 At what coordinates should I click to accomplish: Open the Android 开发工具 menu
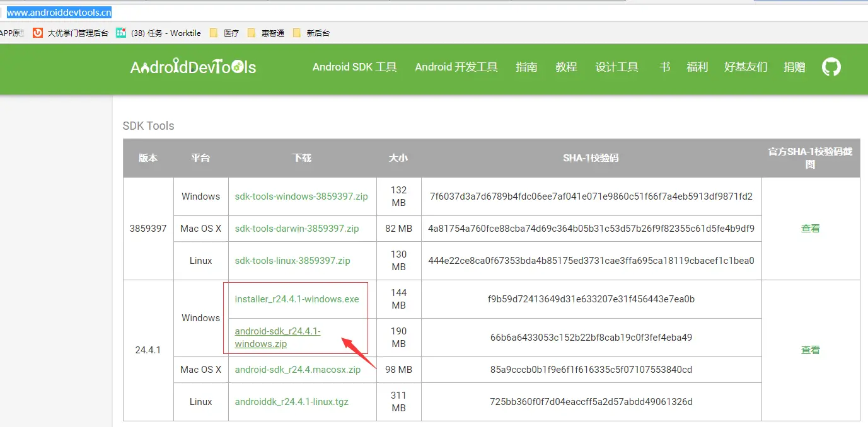(456, 67)
